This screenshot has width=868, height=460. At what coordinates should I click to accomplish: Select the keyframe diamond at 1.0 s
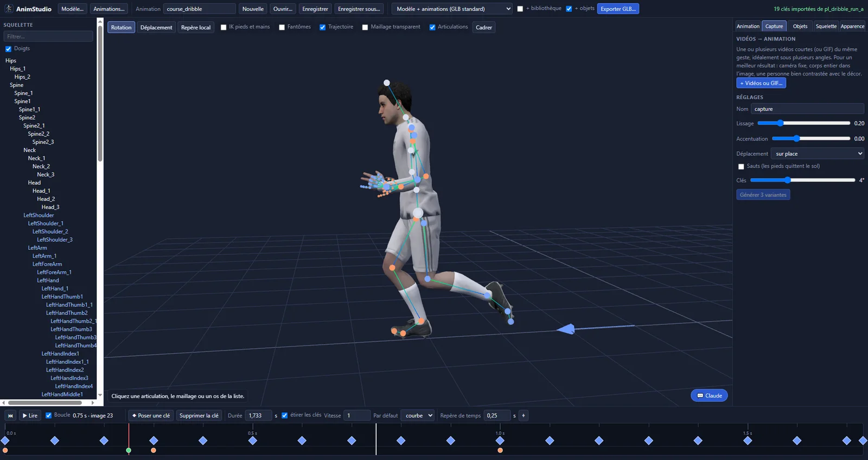tap(500, 440)
